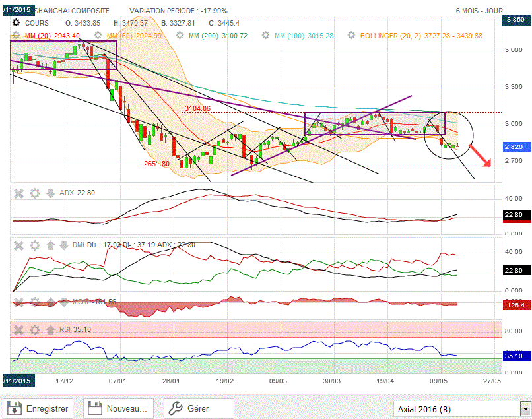Remove the ADX indicator with X icon
This screenshot has width=532, height=419.
click(18, 193)
